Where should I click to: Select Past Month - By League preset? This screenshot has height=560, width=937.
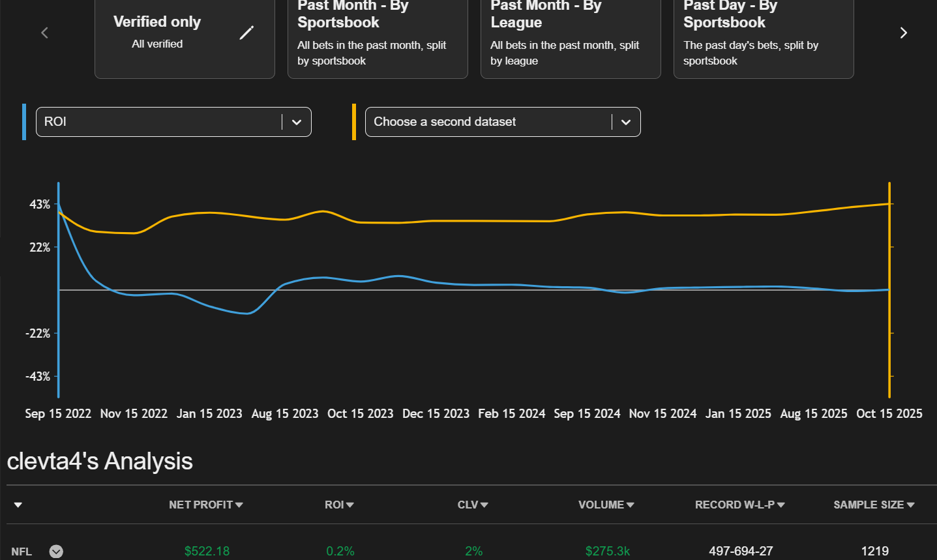[x=571, y=36]
